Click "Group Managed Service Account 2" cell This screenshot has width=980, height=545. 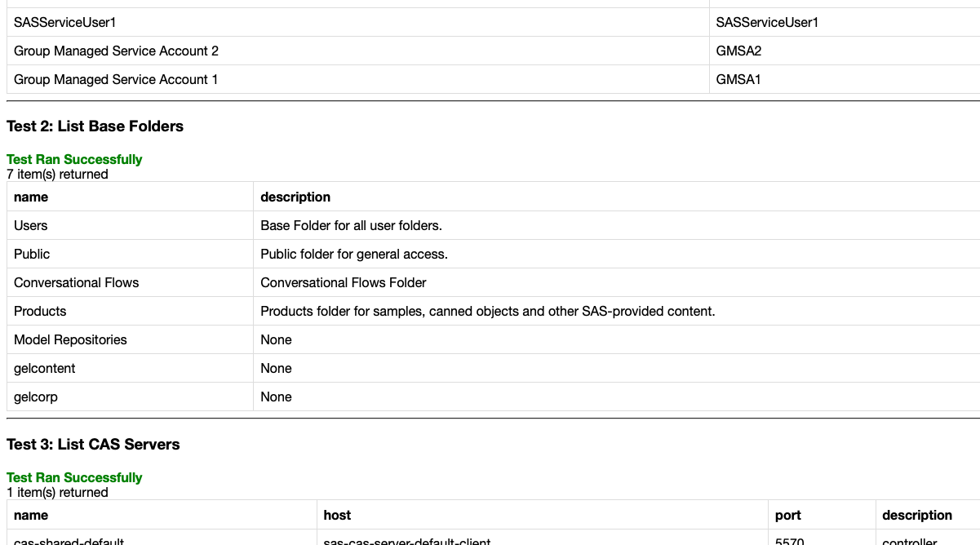pos(116,51)
